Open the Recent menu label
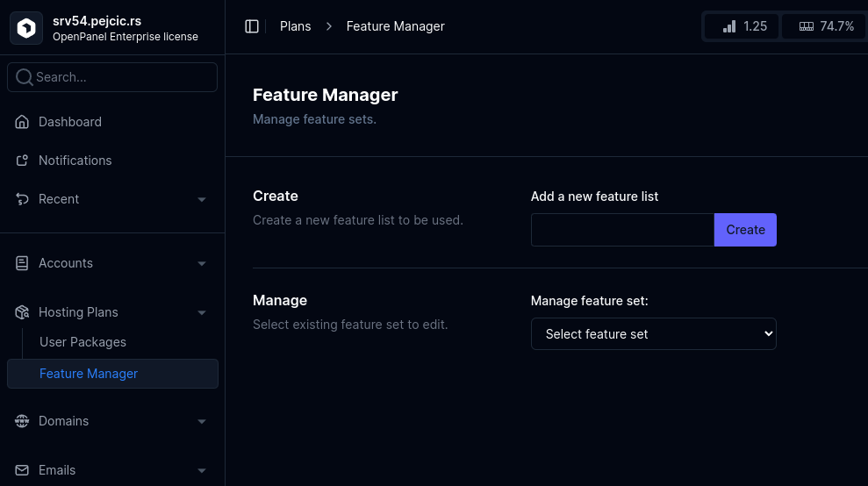The image size is (868, 486). (x=59, y=199)
